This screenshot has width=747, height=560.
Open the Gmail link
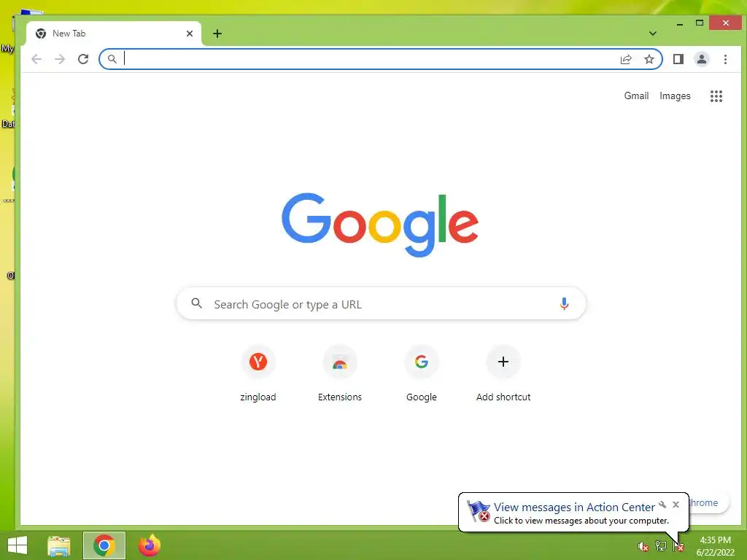tap(636, 96)
